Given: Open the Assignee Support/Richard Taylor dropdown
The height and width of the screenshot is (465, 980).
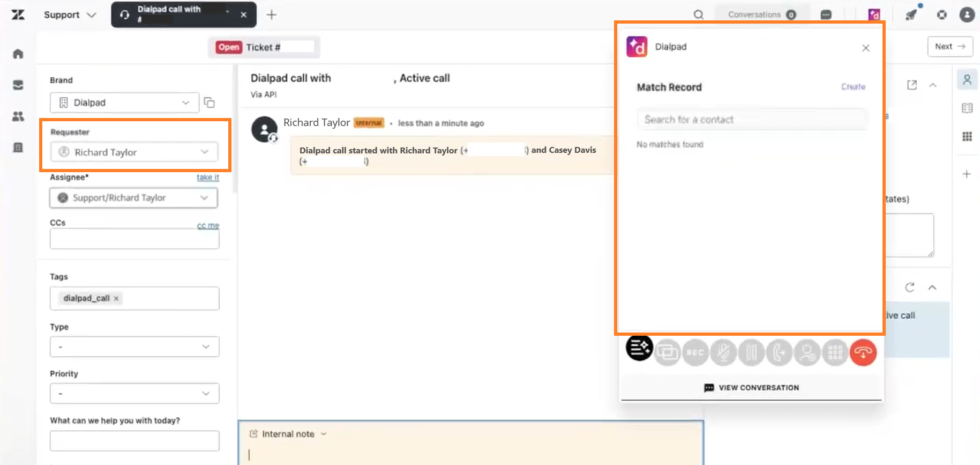Looking at the screenshot, I should 133,198.
